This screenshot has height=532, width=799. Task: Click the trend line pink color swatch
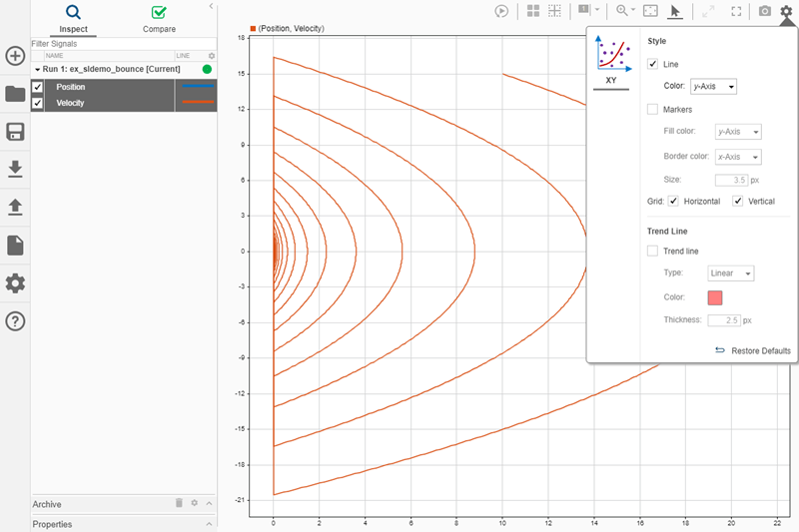point(715,297)
